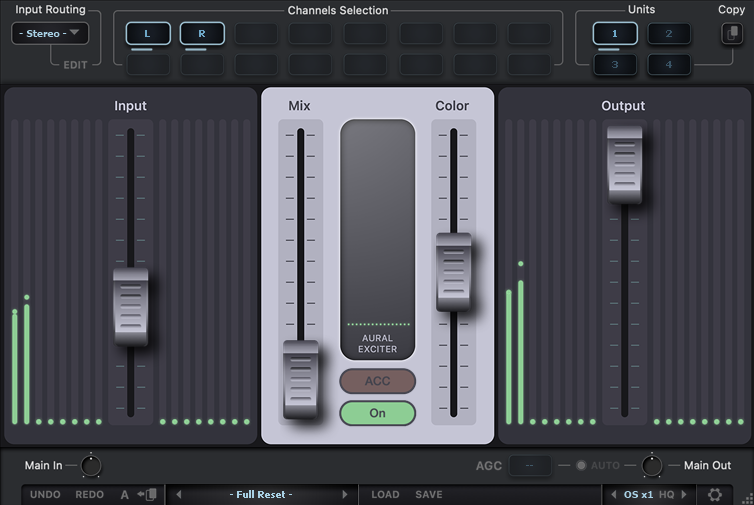Click the Mix fader handle
Viewport: 754px width, 505px height.
(x=301, y=379)
